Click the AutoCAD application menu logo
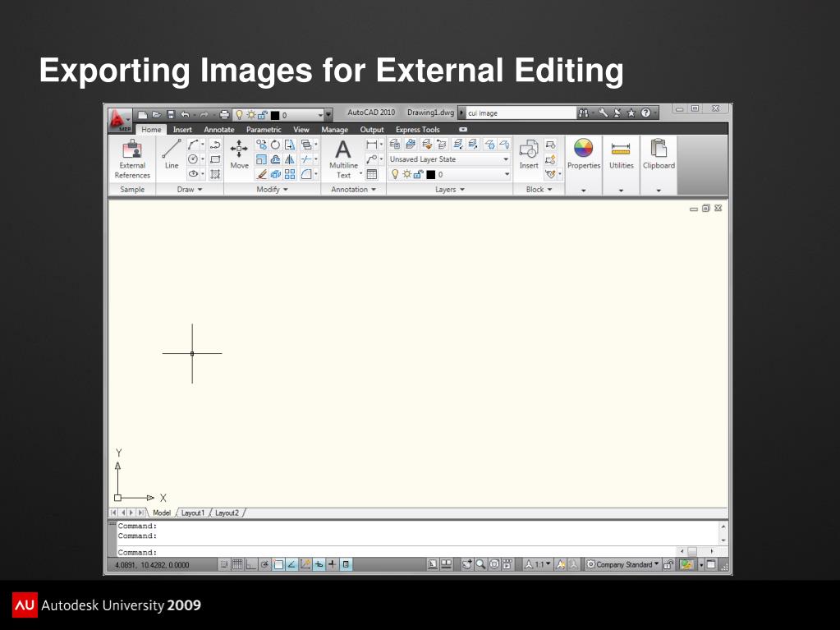840x630 pixels. (121, 118)
